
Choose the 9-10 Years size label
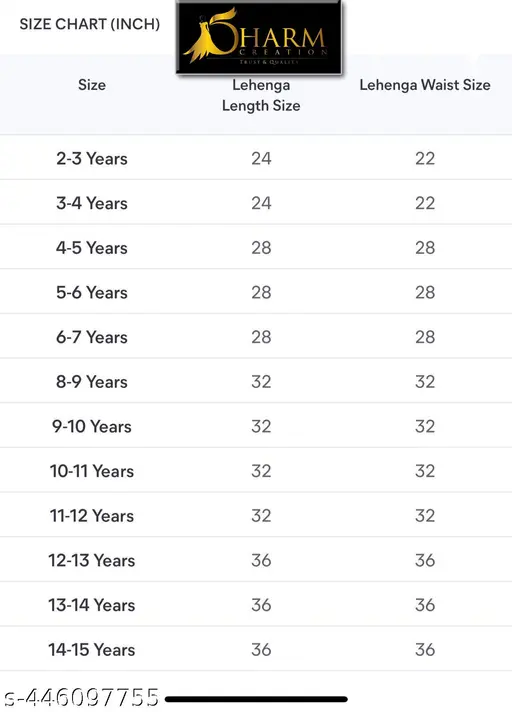92,426
